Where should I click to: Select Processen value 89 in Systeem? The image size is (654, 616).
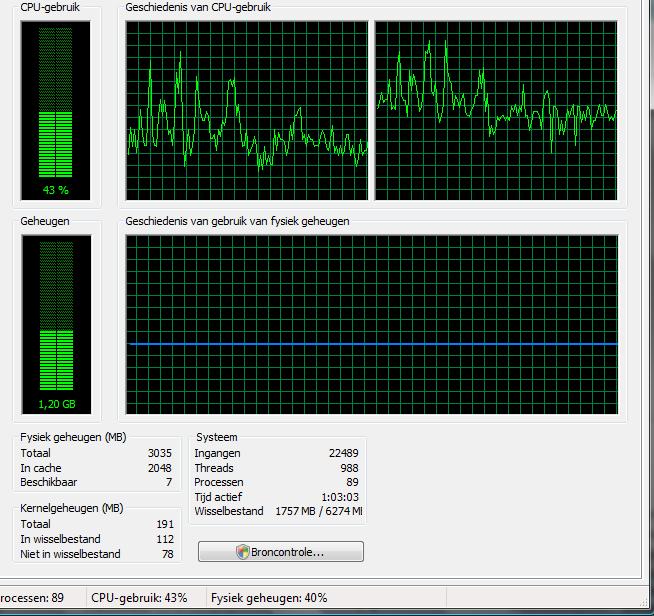[352, 482]
